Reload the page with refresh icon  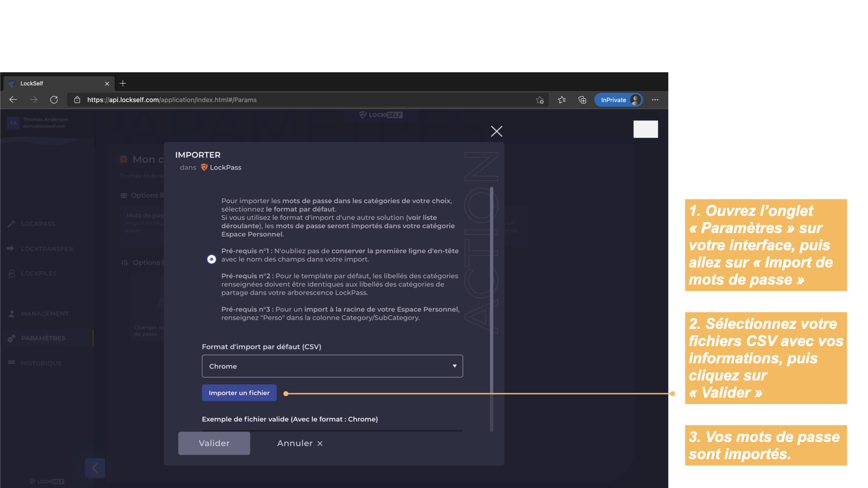54,100
